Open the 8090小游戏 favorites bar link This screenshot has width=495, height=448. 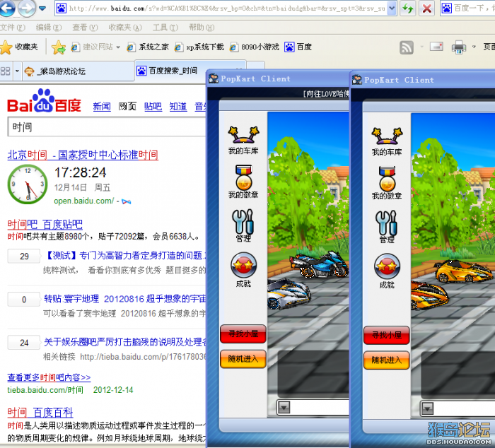pos(255,47)
